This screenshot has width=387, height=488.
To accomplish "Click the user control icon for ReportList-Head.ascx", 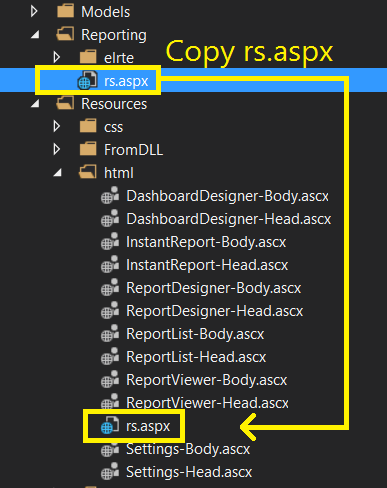I will [110, 356].
